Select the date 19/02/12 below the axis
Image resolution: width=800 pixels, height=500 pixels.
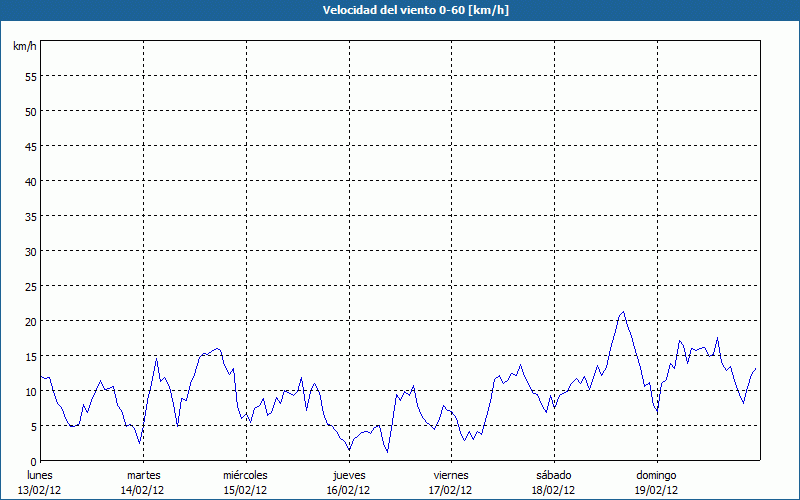[x=656, y=490]
